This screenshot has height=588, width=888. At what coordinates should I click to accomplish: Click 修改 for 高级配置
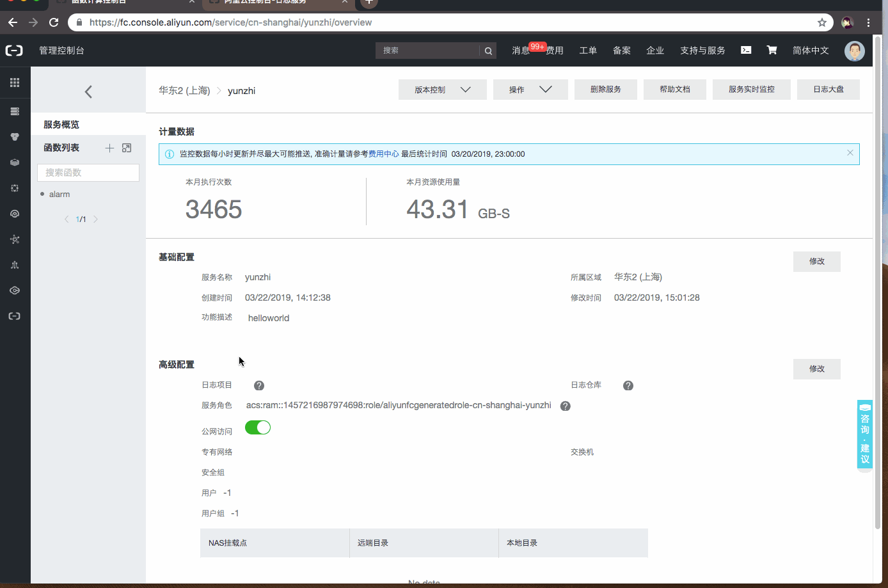point(817,369)
